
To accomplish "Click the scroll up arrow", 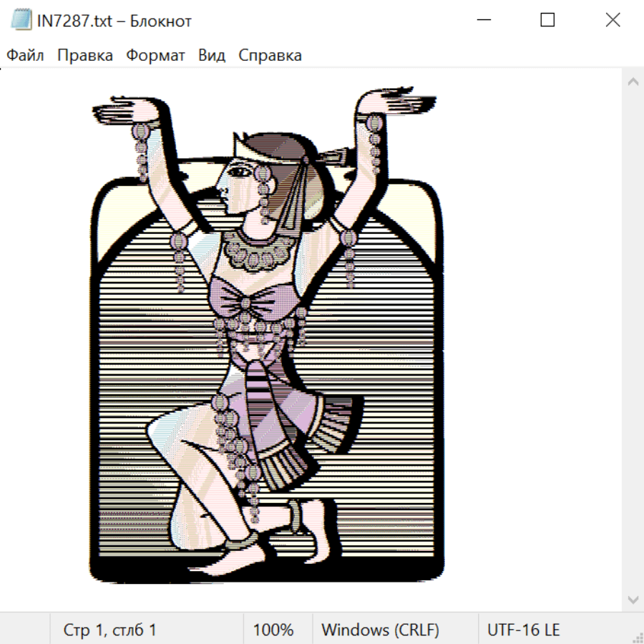I will tap(633, 82).
